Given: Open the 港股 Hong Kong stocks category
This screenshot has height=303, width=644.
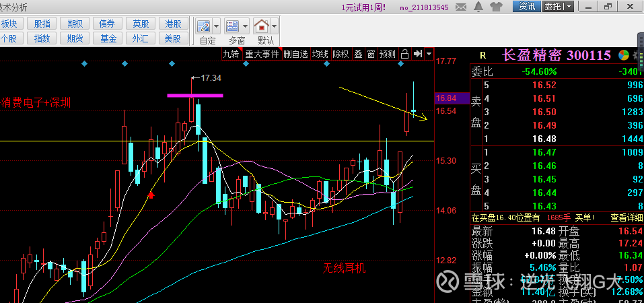Looking at the screenshot, I should click(x=174, y=24).
